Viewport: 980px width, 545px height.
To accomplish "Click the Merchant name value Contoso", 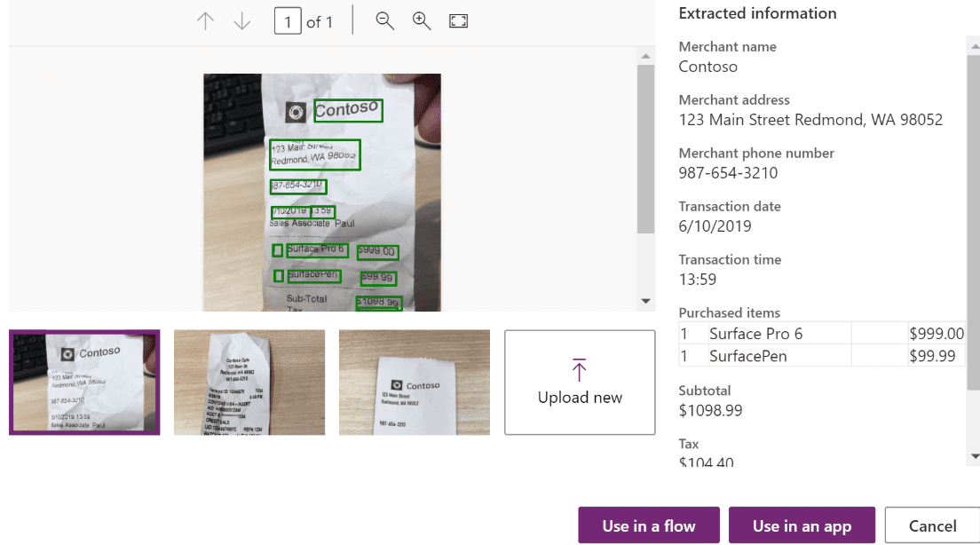I will [x=707, y=67].
